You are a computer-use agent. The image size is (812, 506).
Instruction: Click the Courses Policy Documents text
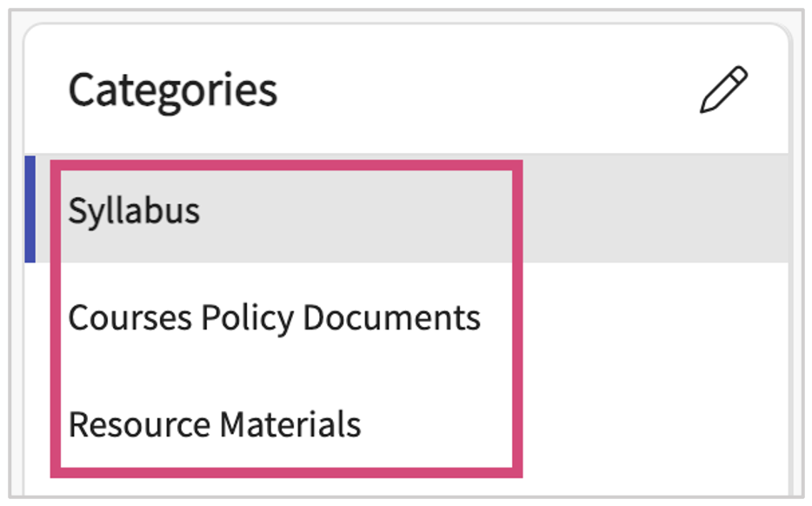coord(274,318)
